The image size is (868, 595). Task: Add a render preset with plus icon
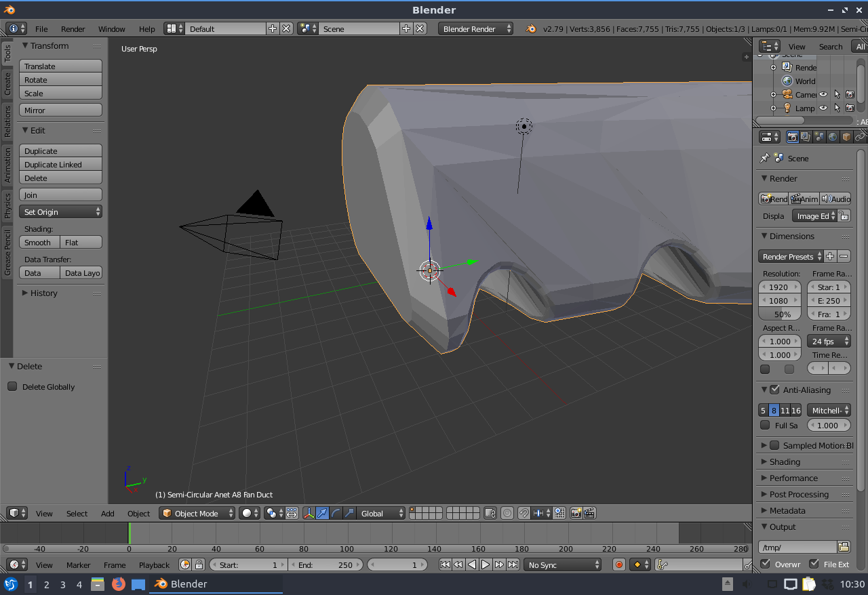(x=830, y=256)
